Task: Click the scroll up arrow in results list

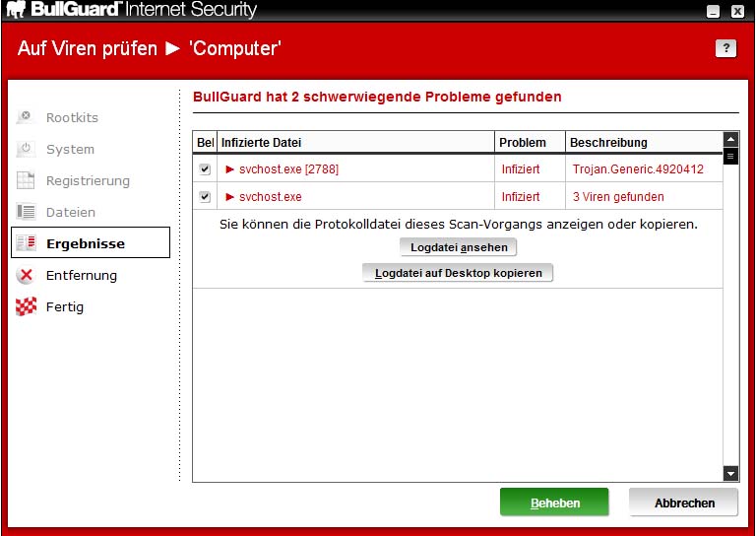Action: coord(730,139)
